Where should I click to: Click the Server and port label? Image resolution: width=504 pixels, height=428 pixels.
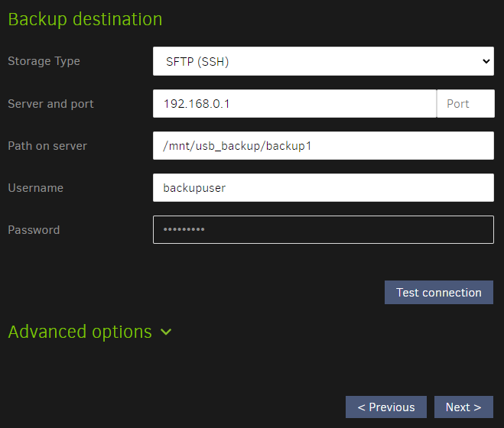pyautogui.click(x=50, y=104)
